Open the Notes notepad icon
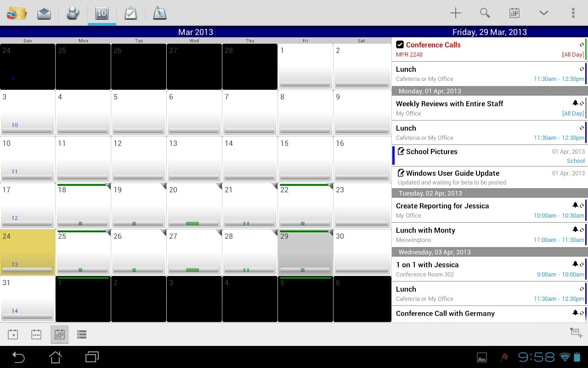This screenshot has height=368, width=588. point(159,13)
